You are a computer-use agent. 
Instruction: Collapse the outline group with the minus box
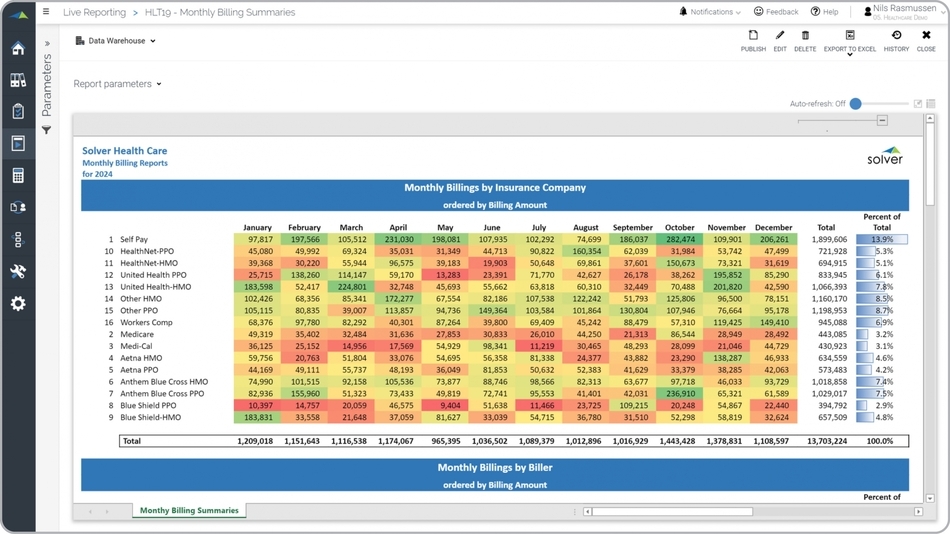882,120
